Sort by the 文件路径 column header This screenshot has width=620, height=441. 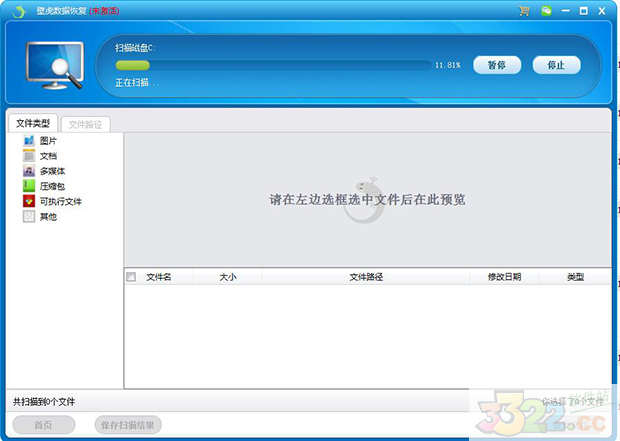point(366,277)
